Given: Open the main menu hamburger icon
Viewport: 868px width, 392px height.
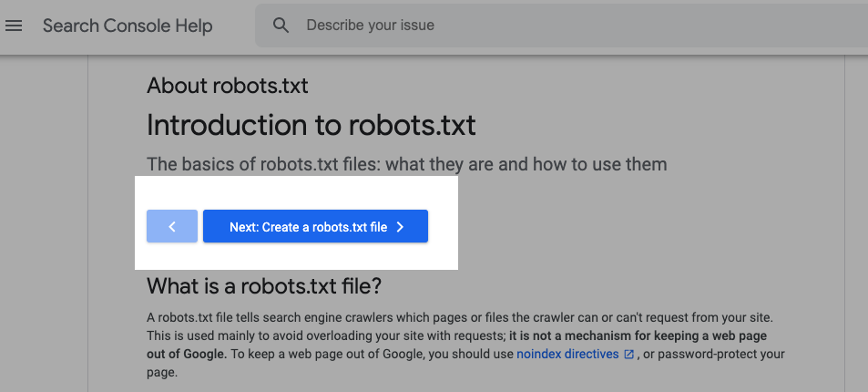Looking at the screenshot, I should 14,26.
